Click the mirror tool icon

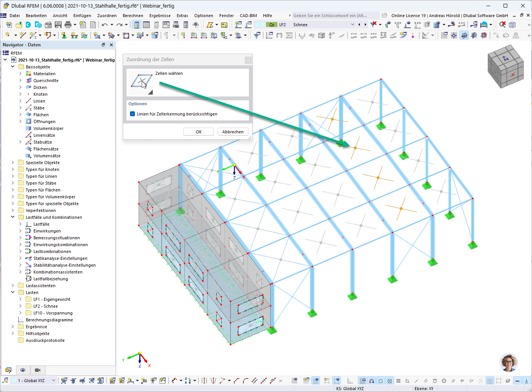516,35
